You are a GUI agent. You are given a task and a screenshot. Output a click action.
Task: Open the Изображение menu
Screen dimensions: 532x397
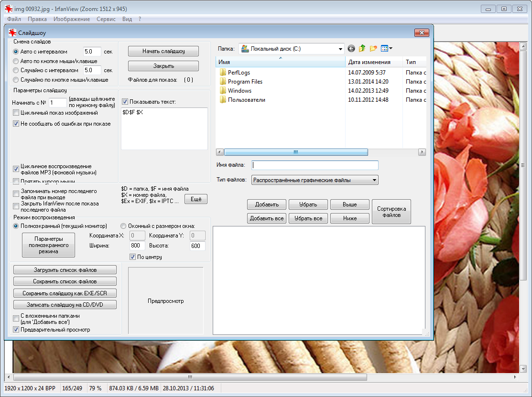coord(72,19)
